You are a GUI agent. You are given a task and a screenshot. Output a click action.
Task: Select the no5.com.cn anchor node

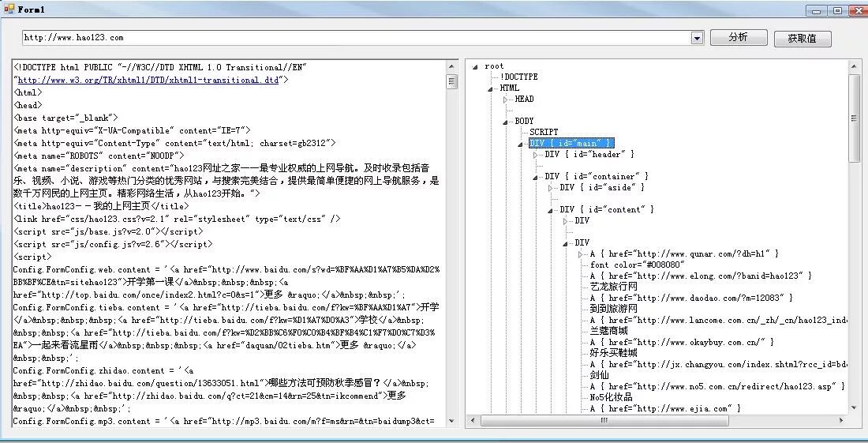[x=717, y=386]
